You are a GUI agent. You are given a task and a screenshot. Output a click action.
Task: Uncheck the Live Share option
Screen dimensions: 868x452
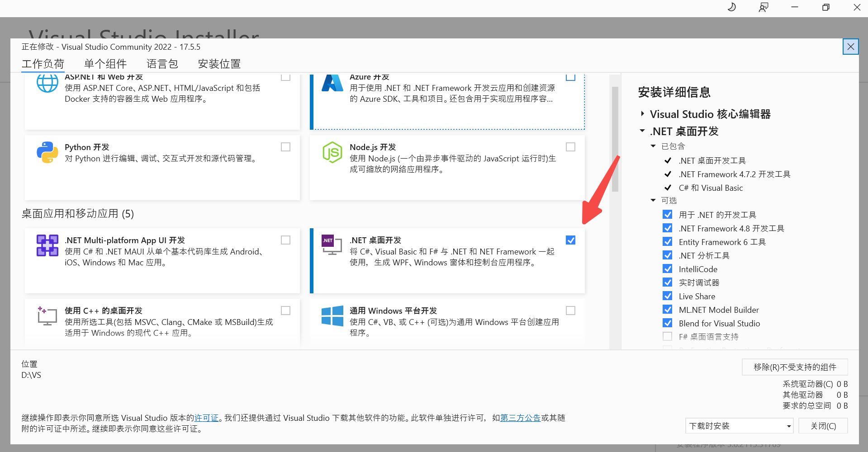pyautogui.click(x=667, y=296)
